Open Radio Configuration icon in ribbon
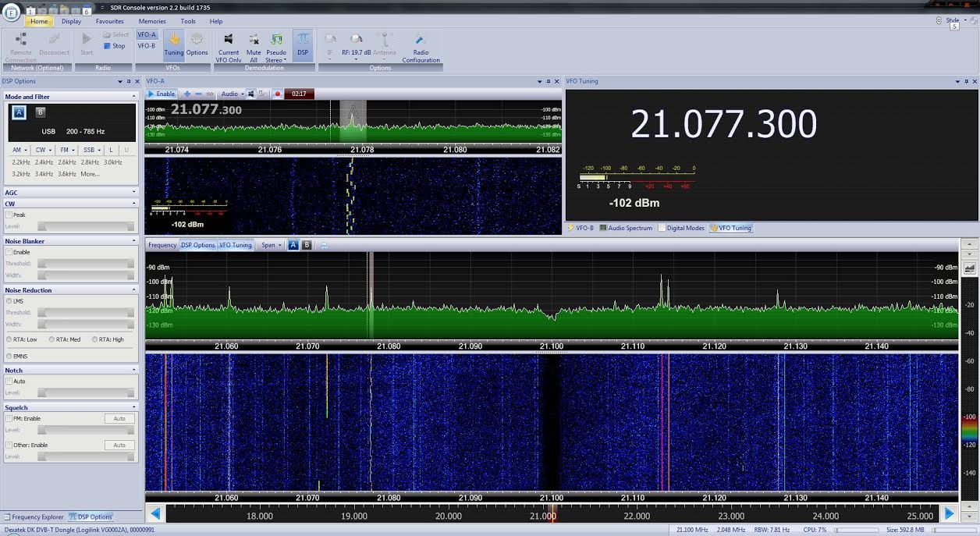The width and height of the screenshot is (980, 536). pos(420,39)
